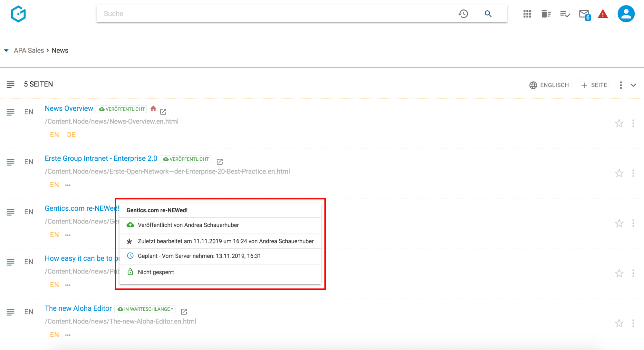Click Veröffentlicht von Andrea Schauerhuber popup row
The image size is (644, 350).
point(220,225)
